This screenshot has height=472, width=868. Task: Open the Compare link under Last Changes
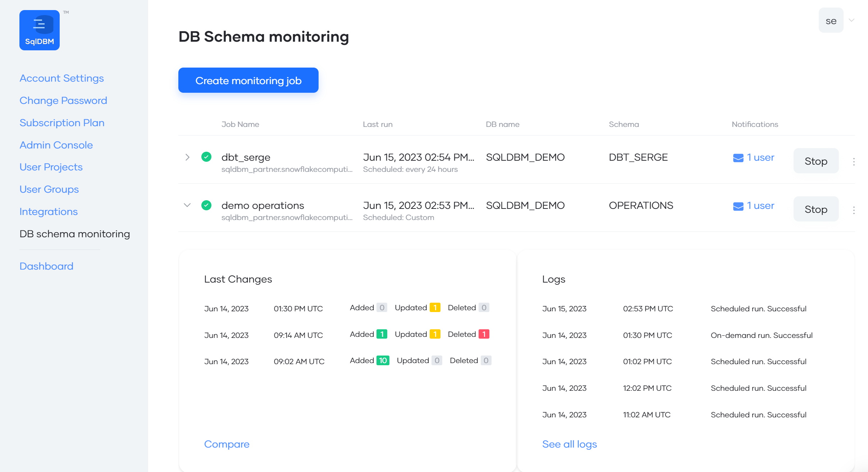tap(227, 444)
